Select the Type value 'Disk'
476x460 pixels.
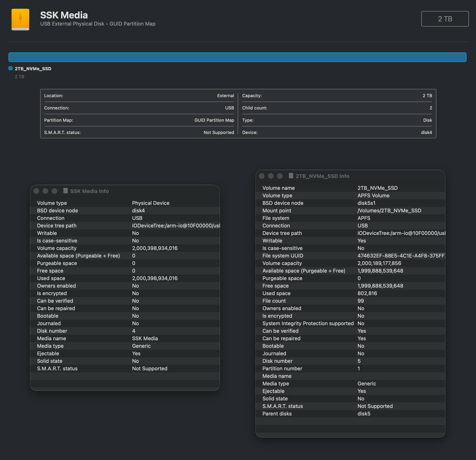point(428,120)
